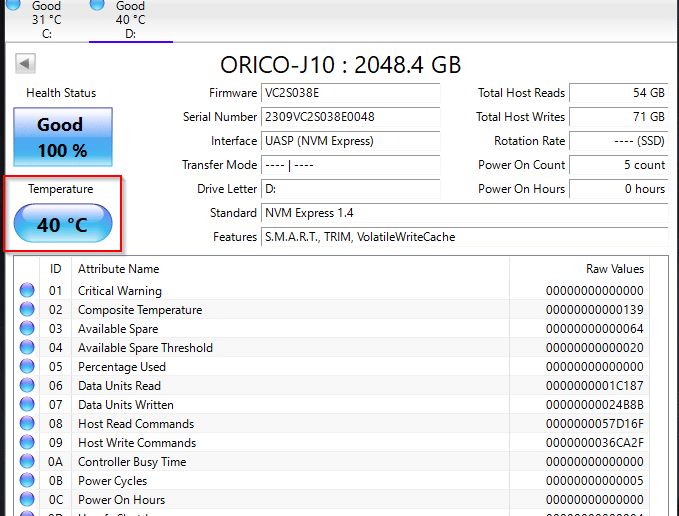Click the C: drive status orb
Image resolution: width=679 pixels, height=516 pixels.
click(13, 4)
